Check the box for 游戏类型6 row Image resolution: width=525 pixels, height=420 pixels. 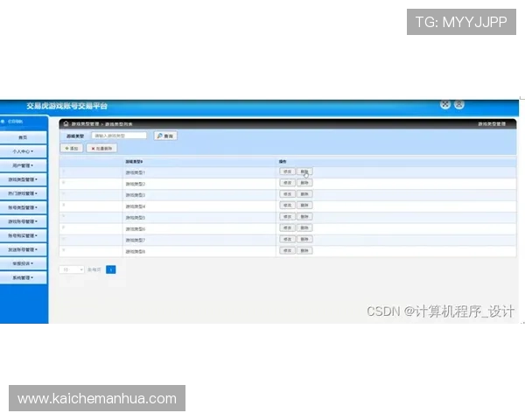point(64,227)
